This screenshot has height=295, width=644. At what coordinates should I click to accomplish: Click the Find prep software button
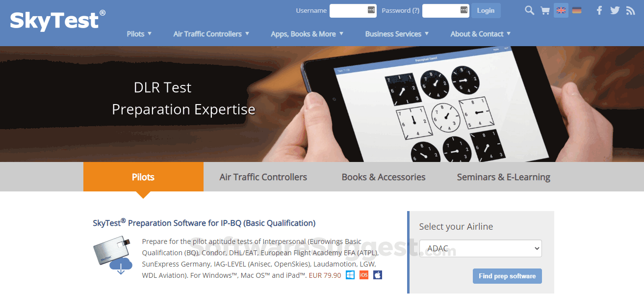(x=507, y=276)
